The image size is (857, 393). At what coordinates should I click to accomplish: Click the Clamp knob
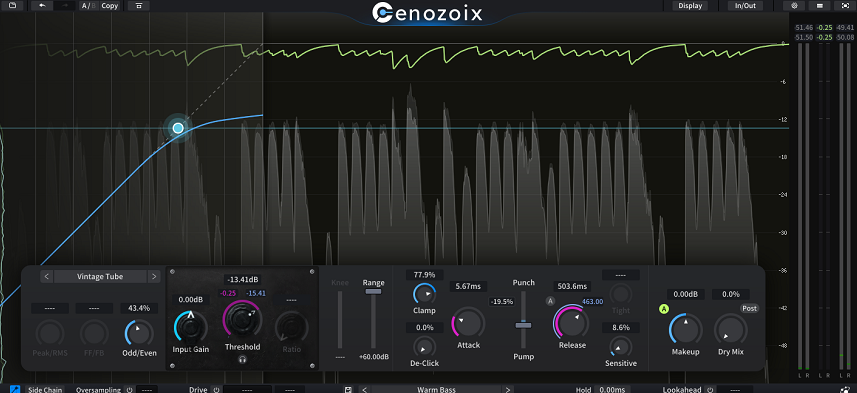(425, 294)
